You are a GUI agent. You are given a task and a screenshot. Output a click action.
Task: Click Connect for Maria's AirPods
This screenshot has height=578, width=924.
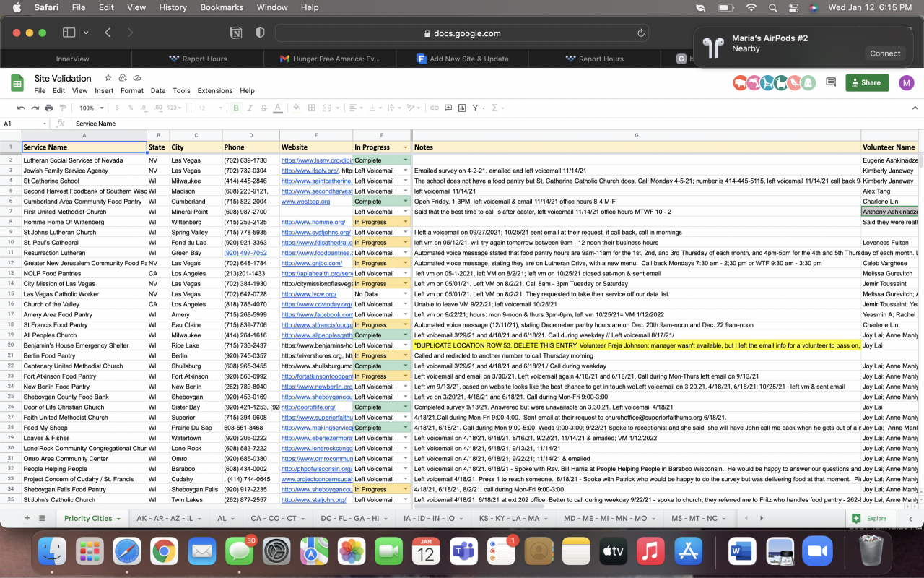click(885, 53)
